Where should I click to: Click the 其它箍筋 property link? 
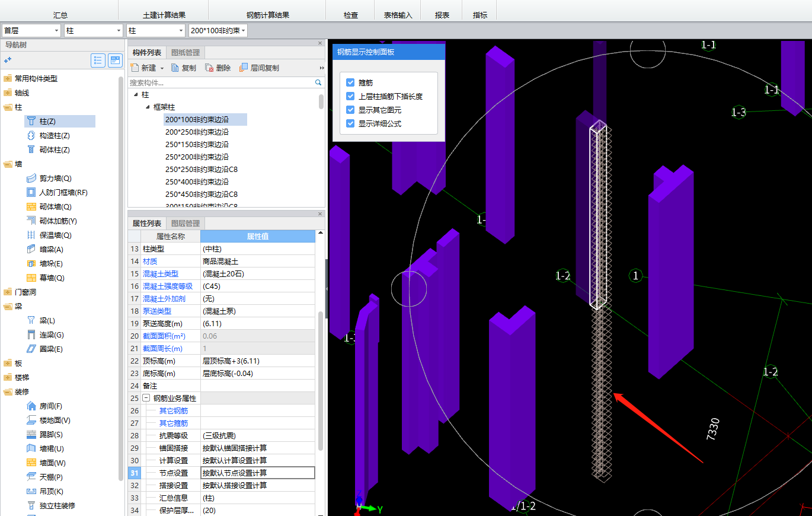[174, 423]
